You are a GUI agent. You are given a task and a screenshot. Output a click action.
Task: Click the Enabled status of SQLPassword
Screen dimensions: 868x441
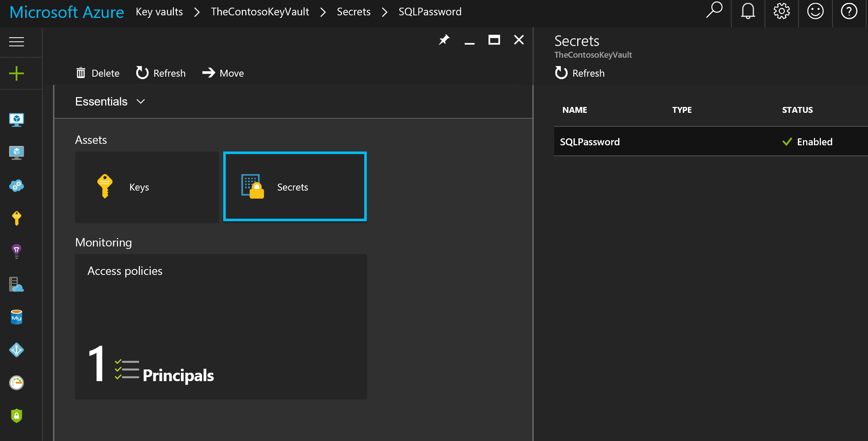pyautogui.click(x=807, y=142)
